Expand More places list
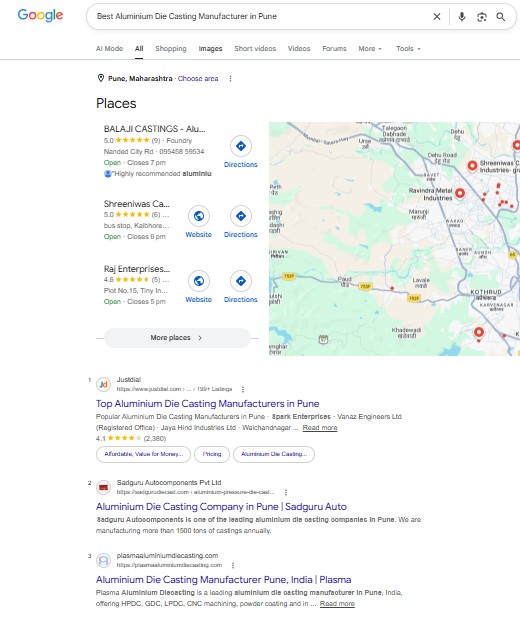The image size is (520, 618). [x=177, y=338]
